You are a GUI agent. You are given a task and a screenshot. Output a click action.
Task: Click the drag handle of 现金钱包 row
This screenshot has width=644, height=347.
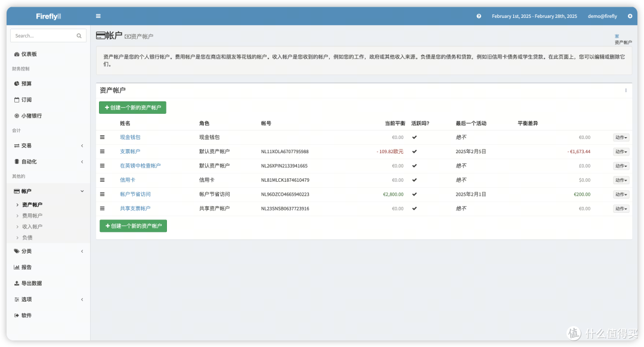103,137
